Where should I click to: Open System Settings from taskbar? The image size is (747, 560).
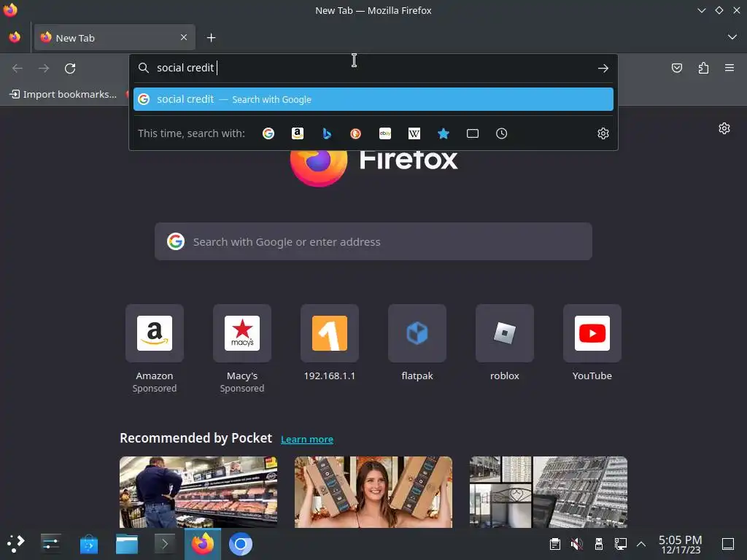[50, 543]
